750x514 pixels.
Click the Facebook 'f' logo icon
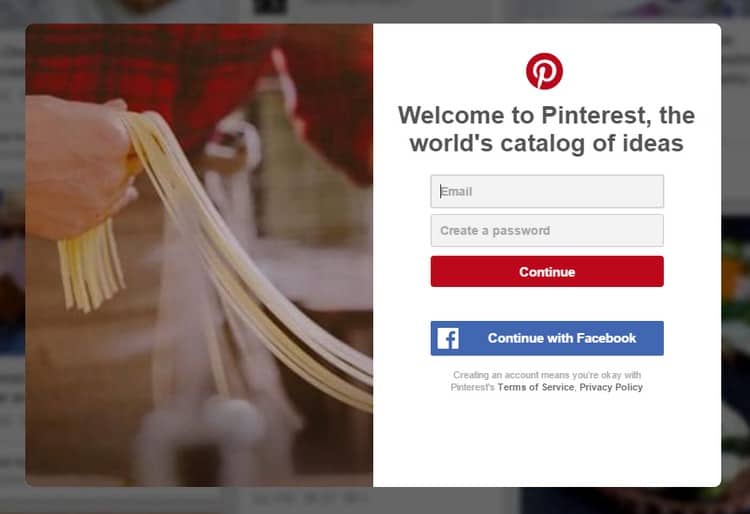pos(448,339)
